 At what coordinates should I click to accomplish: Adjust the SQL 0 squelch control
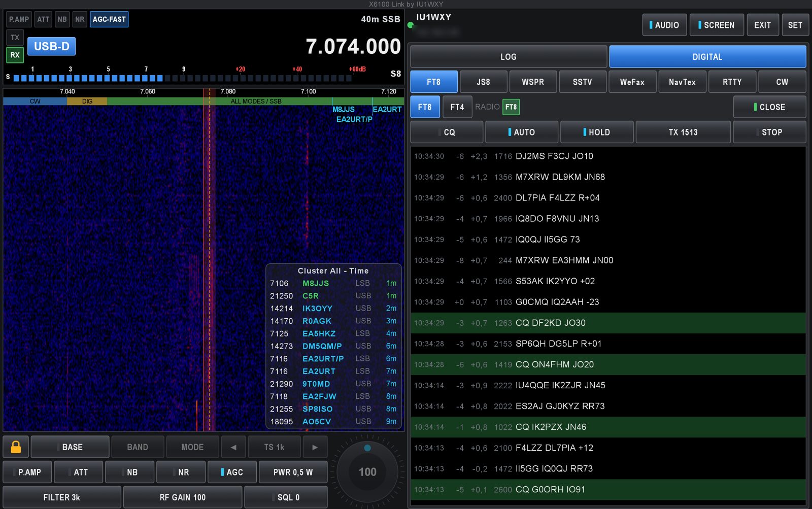tap(286, 497)
